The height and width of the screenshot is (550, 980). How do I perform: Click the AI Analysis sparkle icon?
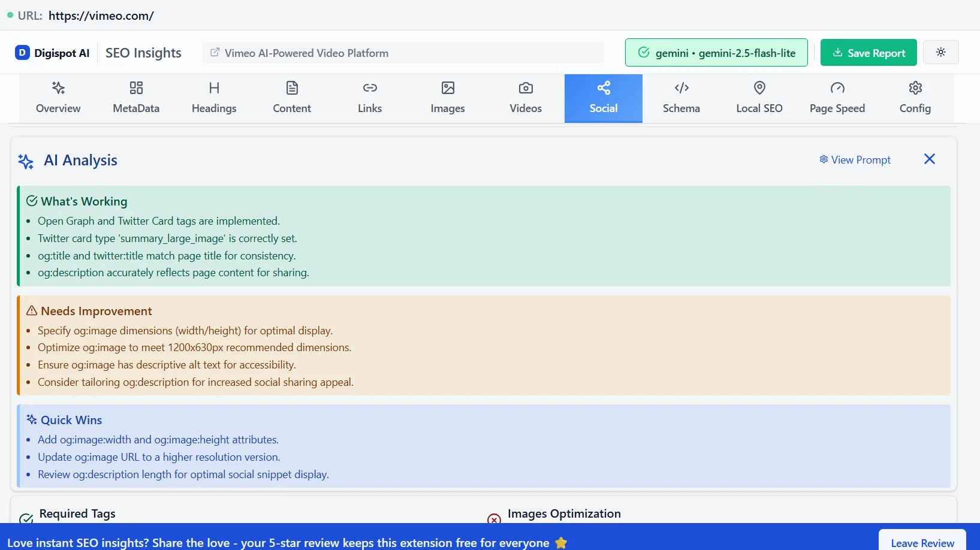26,161
